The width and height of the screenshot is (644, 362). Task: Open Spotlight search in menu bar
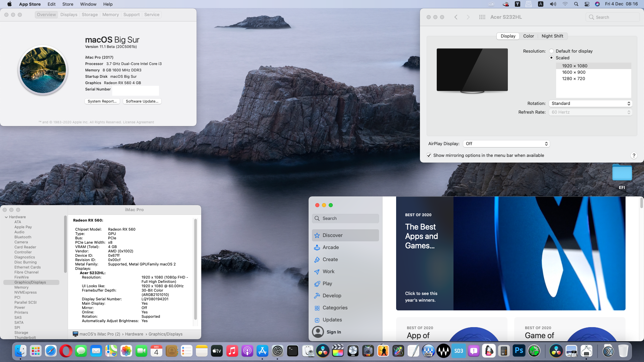[x=576, y=4]
